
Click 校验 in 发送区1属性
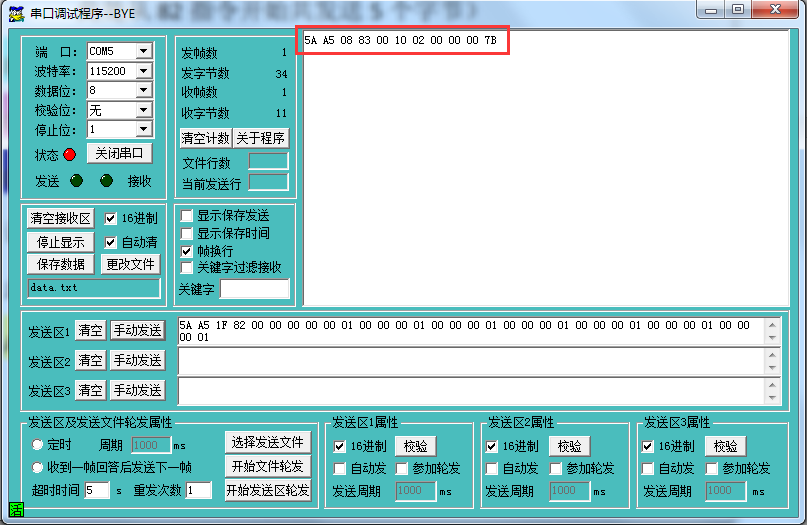(416, 446)
